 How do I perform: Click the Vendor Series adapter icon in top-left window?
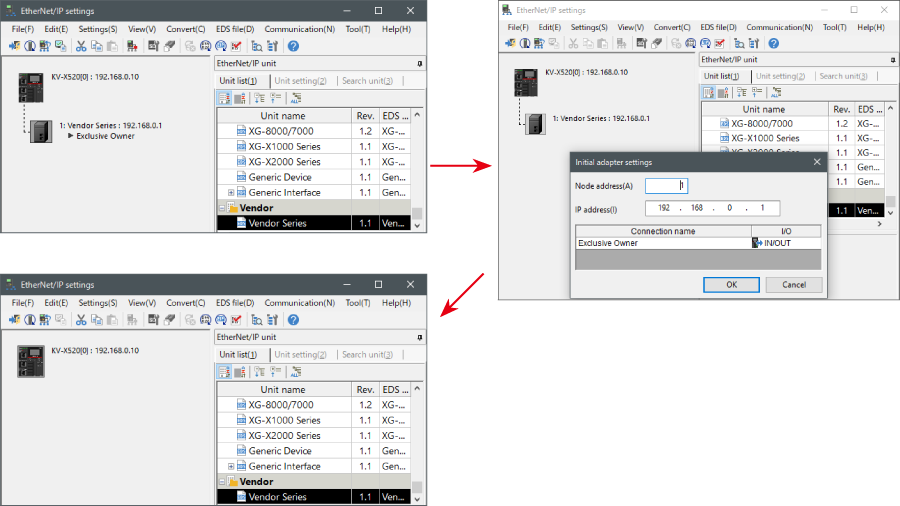(41, 130)
